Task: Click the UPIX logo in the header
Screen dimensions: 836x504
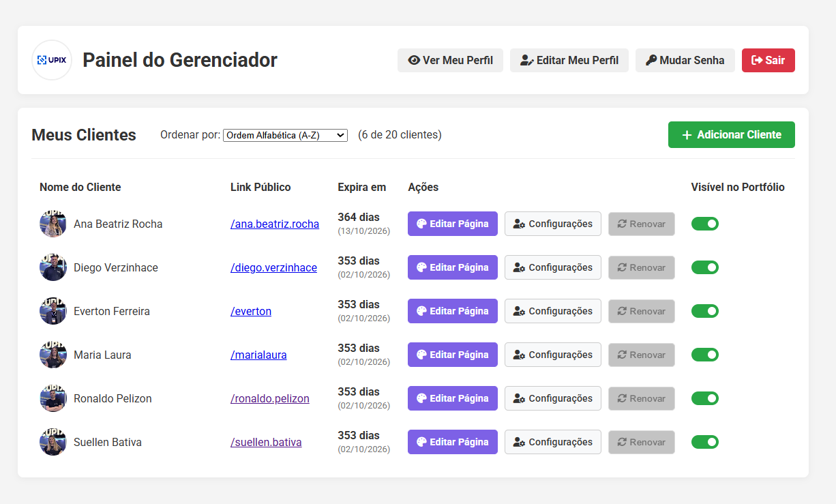Action: tap(51, 60)
